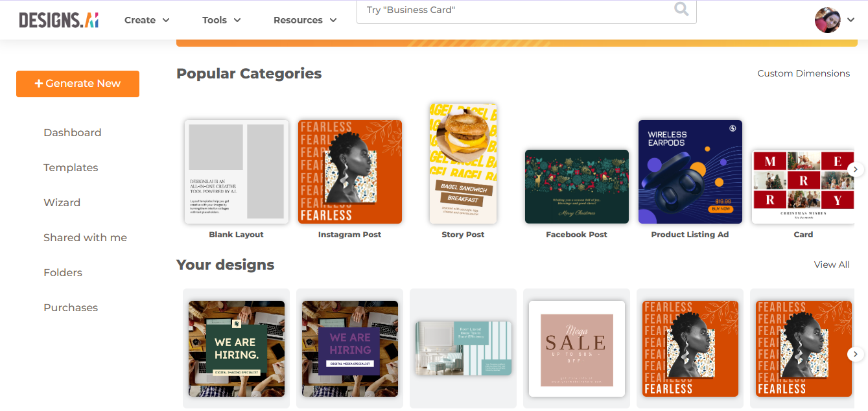
Task: Open the Instagram Post template
Action: point(349,171)
